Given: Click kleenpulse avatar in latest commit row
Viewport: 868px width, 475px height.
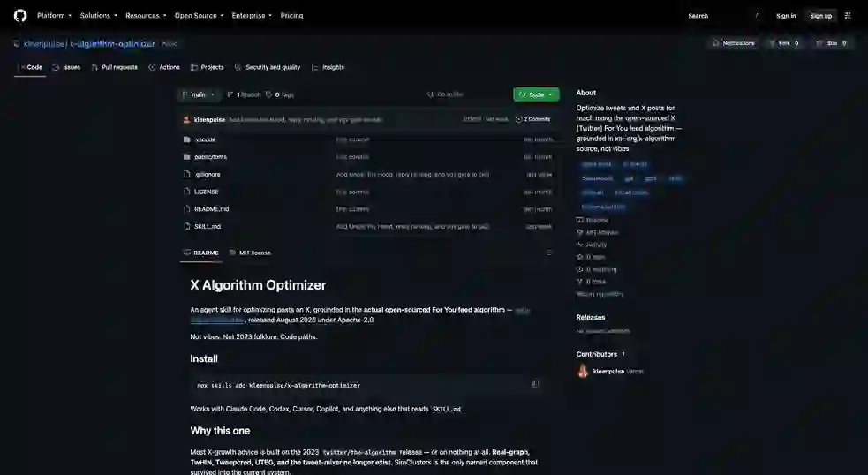Looking at the screenshot, I should 186,119.
